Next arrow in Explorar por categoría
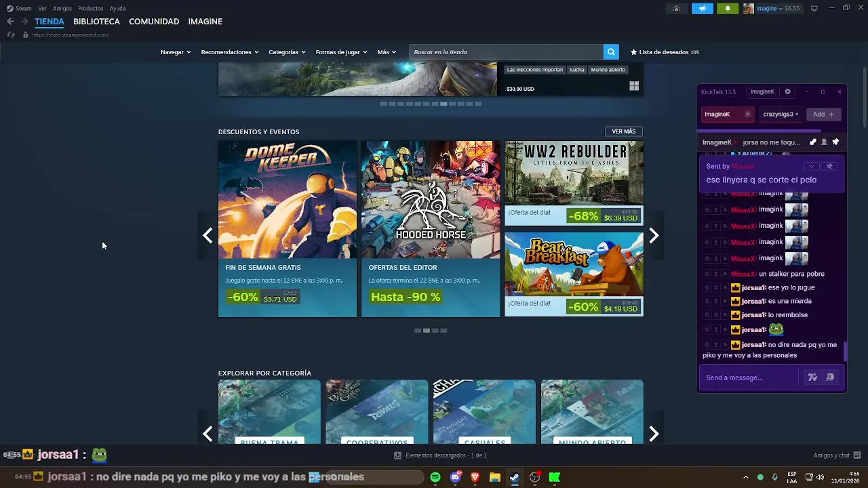This screenshot has height=488, width=868. click(x=654, y=434)
